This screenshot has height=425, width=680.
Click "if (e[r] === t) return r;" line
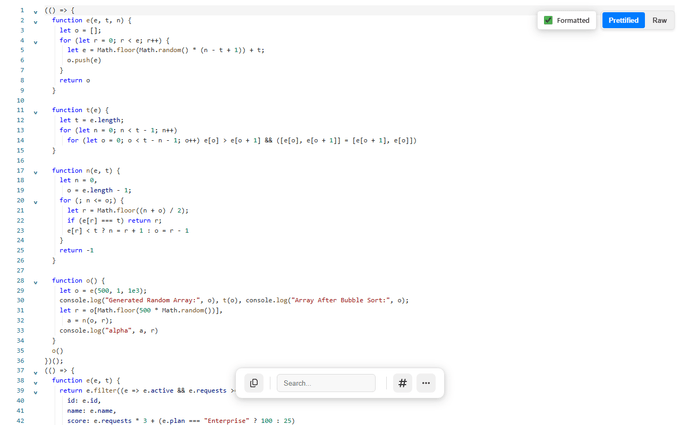[x=114, y=220]
